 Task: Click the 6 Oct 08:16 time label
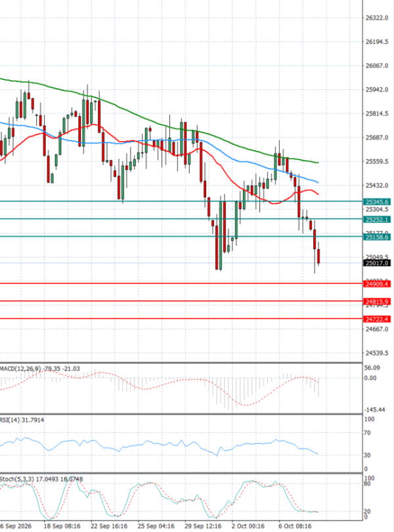tap(295, 526)
